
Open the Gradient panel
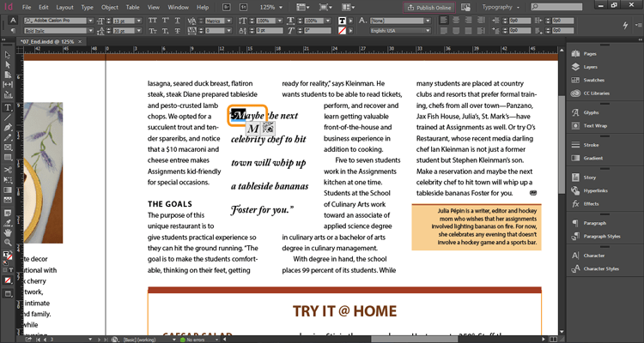click(593, 158)
